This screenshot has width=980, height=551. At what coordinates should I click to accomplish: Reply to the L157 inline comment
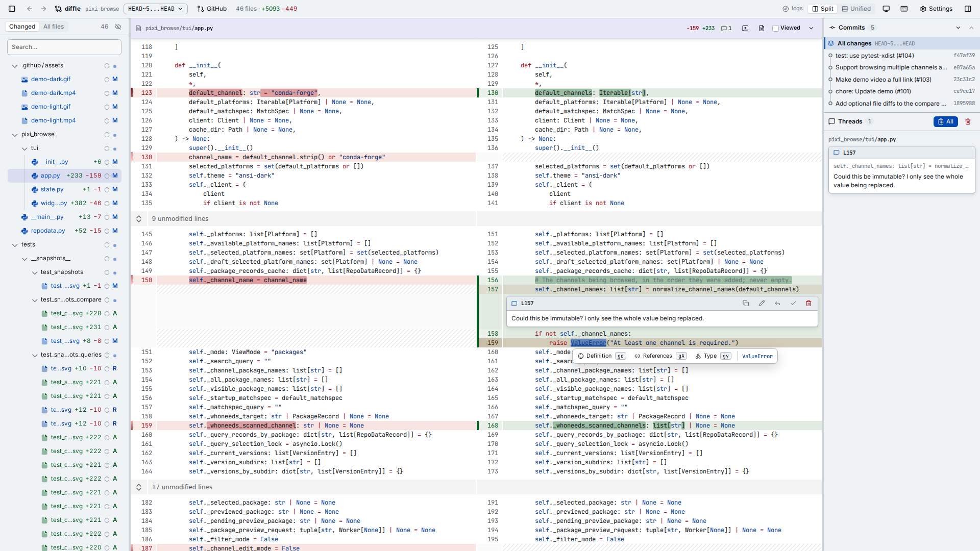777,303
